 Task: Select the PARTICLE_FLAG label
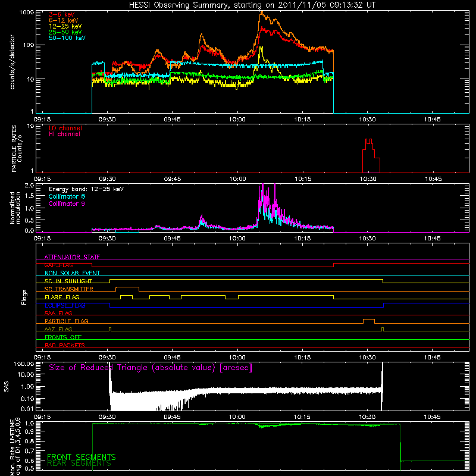click(67, 321)
